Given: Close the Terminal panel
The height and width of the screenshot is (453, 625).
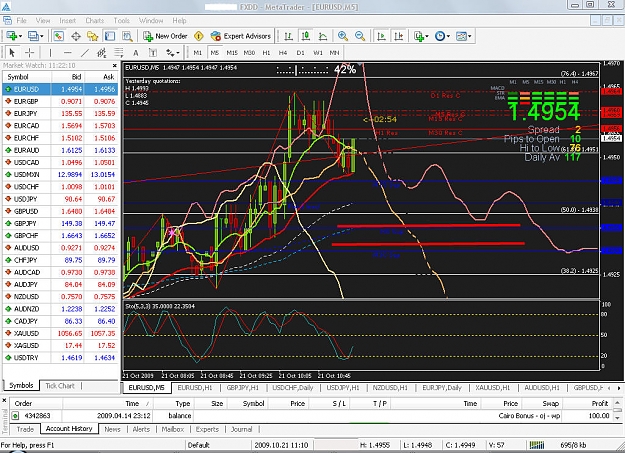Looking at the screenshot, I should tap(5, 400).
